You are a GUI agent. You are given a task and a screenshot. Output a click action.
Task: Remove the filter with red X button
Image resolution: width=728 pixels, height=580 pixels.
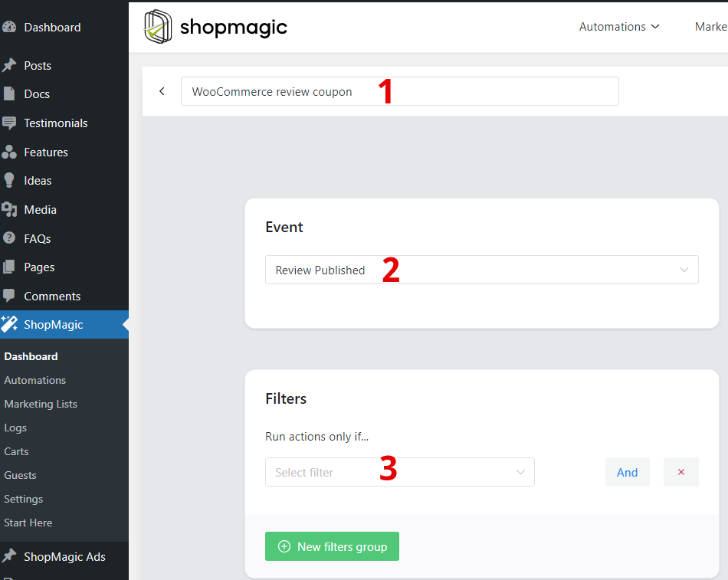tap(681, 472)
